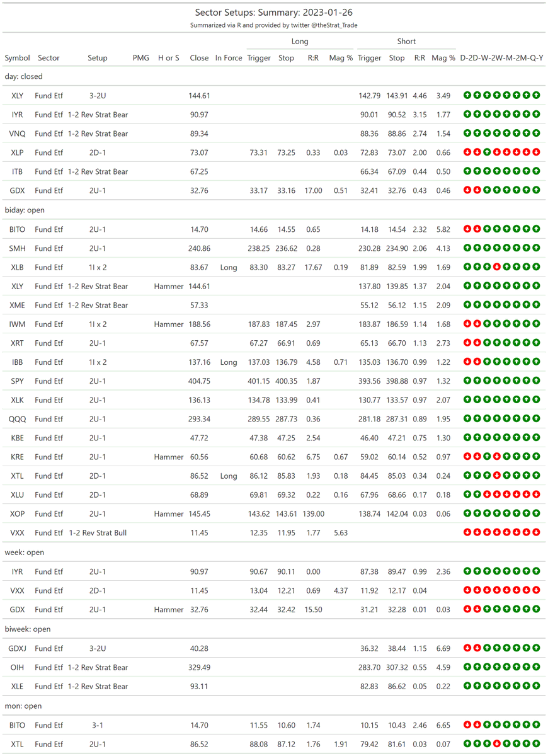Click the @theStrat_Trade subtitle line
This screenshot has height=756, width=548.
[x=274, y=26]
